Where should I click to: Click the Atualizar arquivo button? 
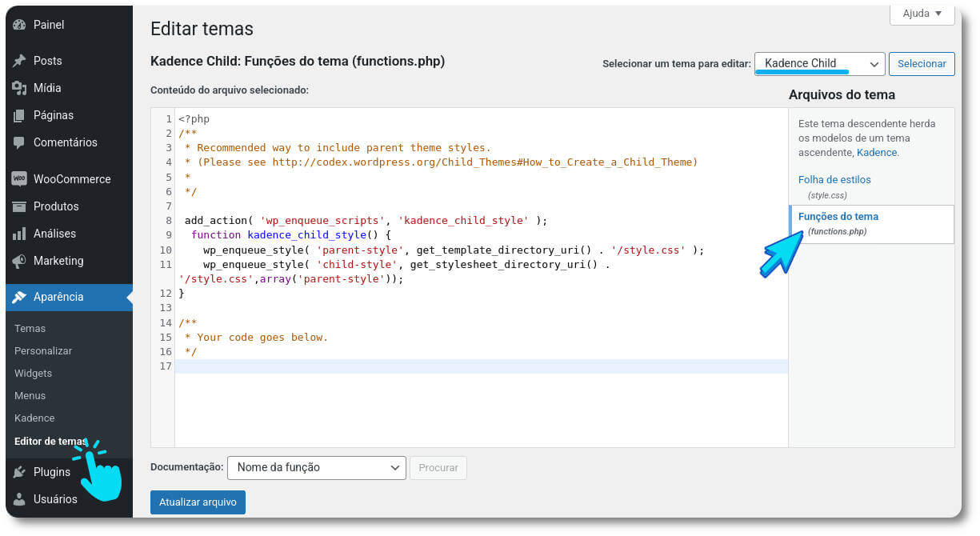[x=198, y=502]
